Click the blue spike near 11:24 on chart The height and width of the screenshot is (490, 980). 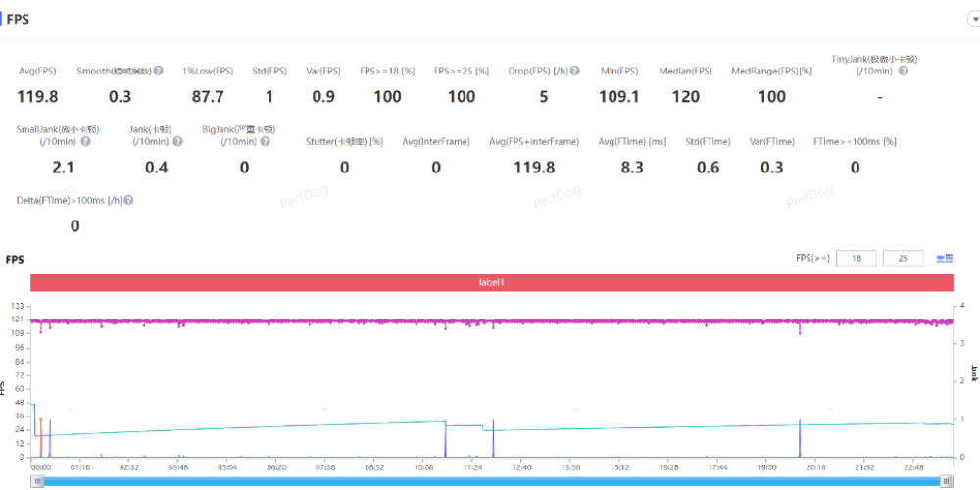[493, 438]
